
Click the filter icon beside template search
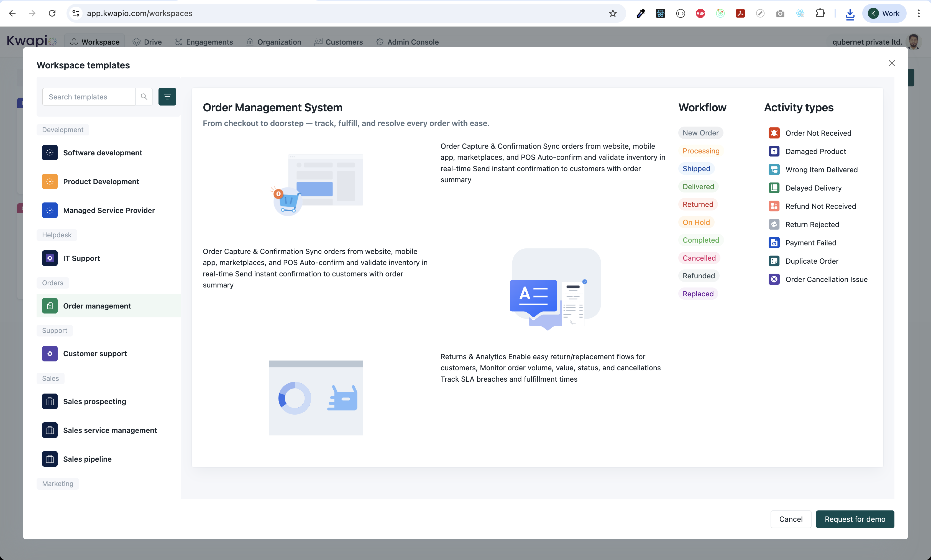coord(167,97)
